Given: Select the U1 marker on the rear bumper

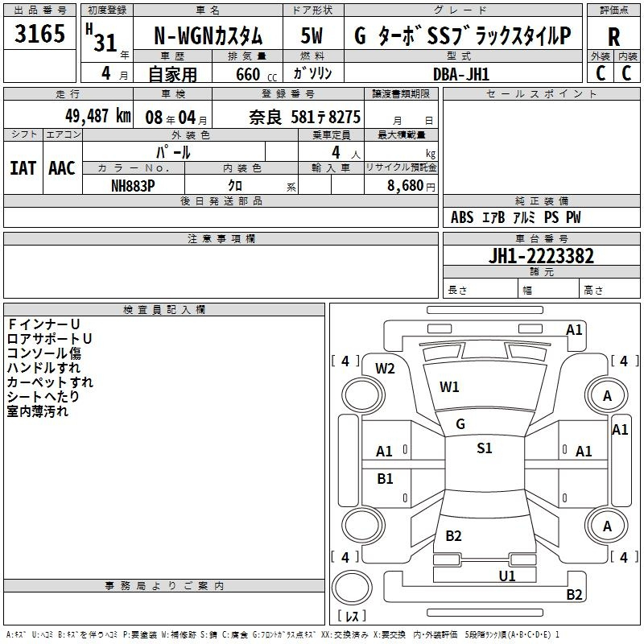Looking at the screenshot, I should pos(506,576).
